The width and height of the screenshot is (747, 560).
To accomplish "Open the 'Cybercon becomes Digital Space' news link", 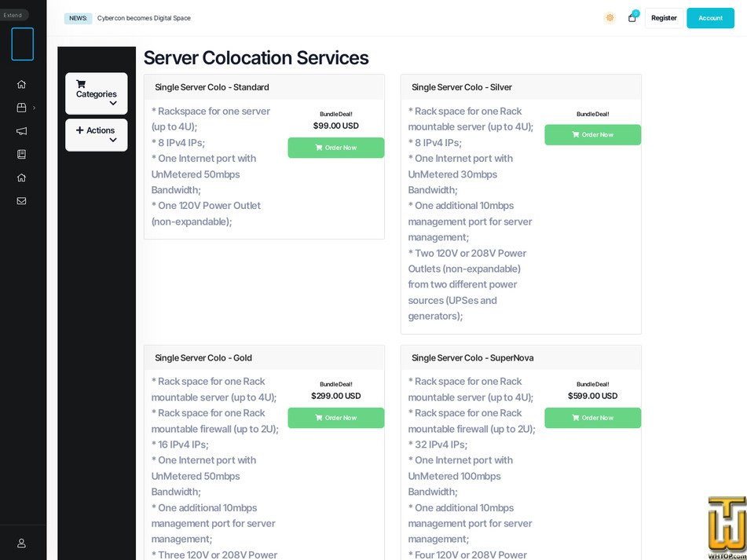I will click(144, 18).
